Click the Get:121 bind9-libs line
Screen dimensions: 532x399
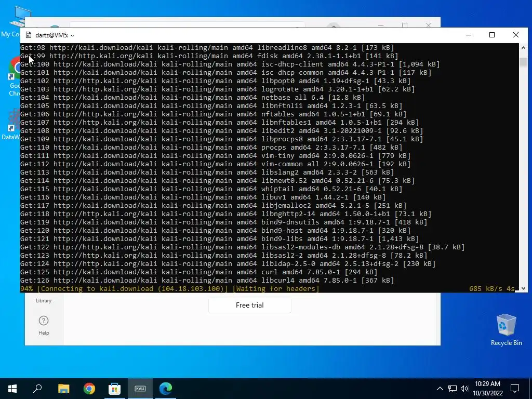pos(220,239)
